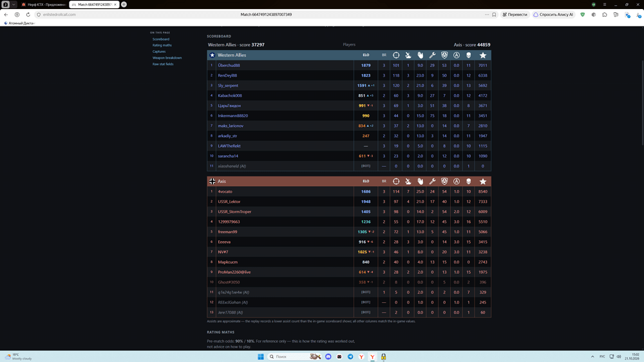This screenshot has height=362, width=644.
Task: Switch to the 'Нерф КТХ' browser tab
Action: pos(44,5)
